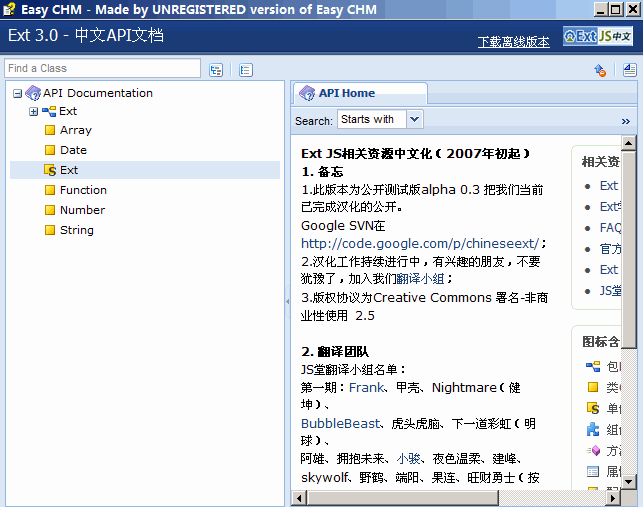Expand the Ext package node
This screenshot has width=643, height=507.
34,112
